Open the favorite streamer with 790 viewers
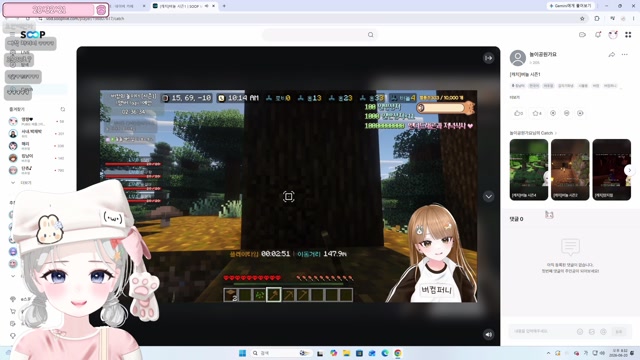 [37, 170]
